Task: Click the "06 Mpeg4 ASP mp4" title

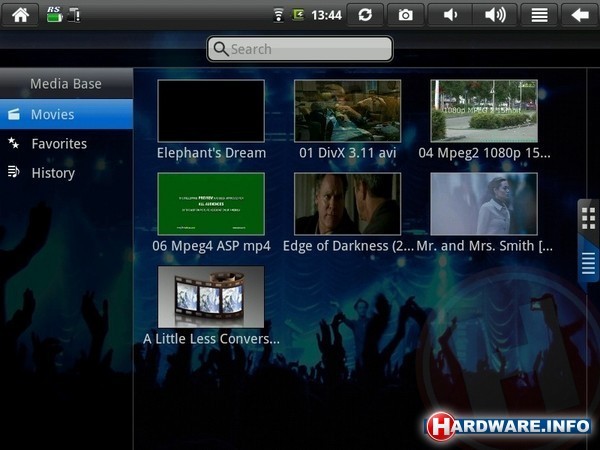Action: pos(211,246)
